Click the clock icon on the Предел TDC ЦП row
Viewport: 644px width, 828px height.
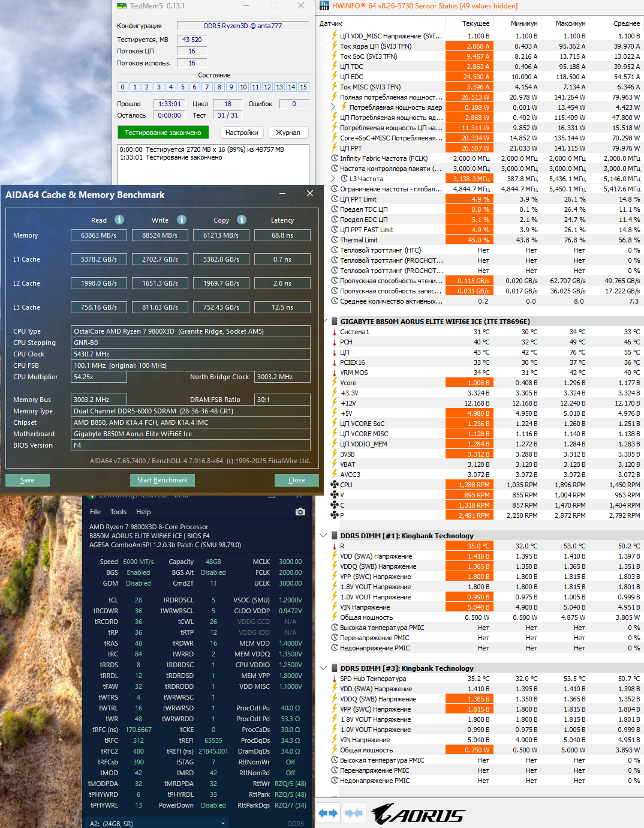[335, 209]
